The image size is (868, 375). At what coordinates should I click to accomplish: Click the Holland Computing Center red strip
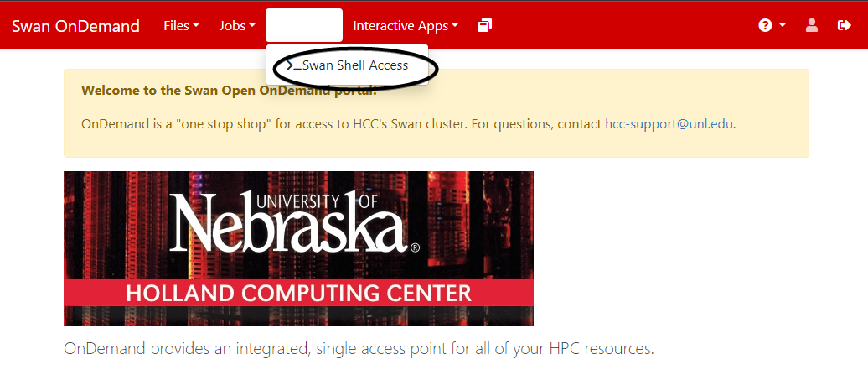coord(298,293)
